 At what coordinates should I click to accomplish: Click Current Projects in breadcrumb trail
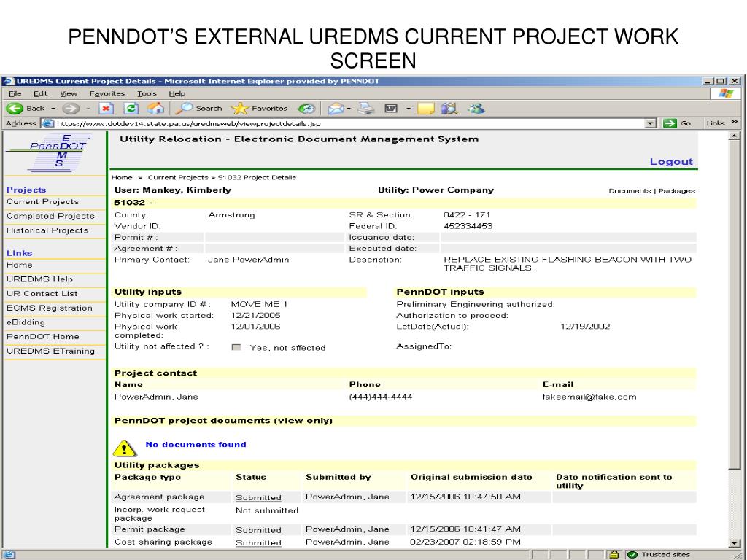pos(178,177)
